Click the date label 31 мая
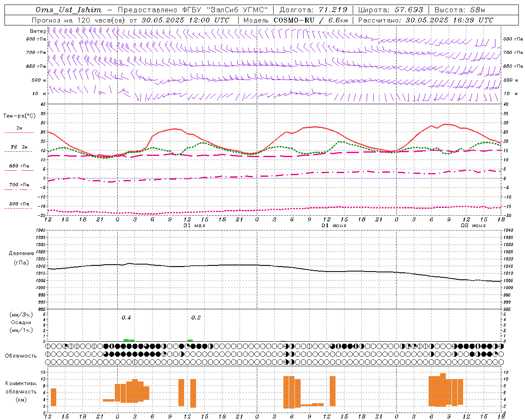525x420 pixels. coord(194,225)
